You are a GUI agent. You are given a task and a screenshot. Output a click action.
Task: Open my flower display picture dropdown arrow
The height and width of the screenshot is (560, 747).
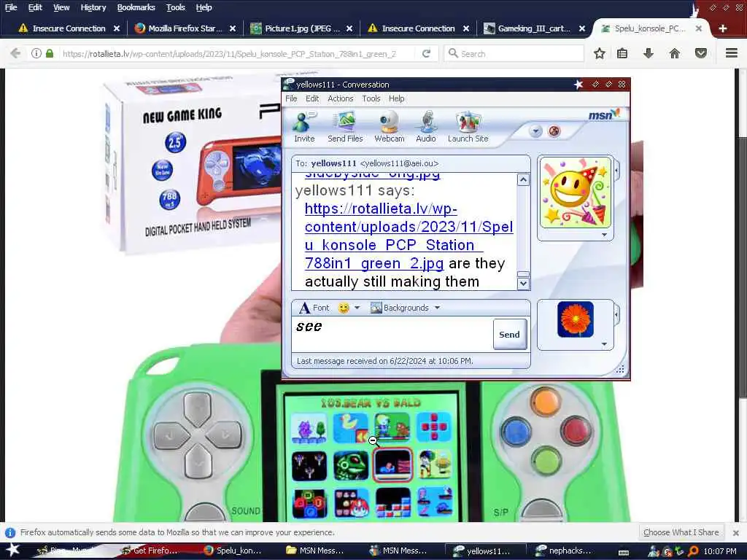pyautogui.click(x=604, y=344)
